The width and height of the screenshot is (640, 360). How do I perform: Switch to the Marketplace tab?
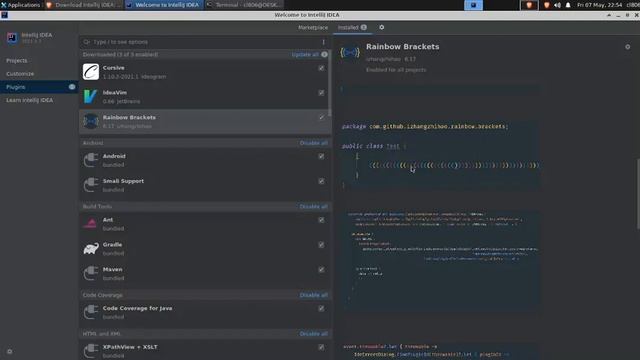click(313, 27)
